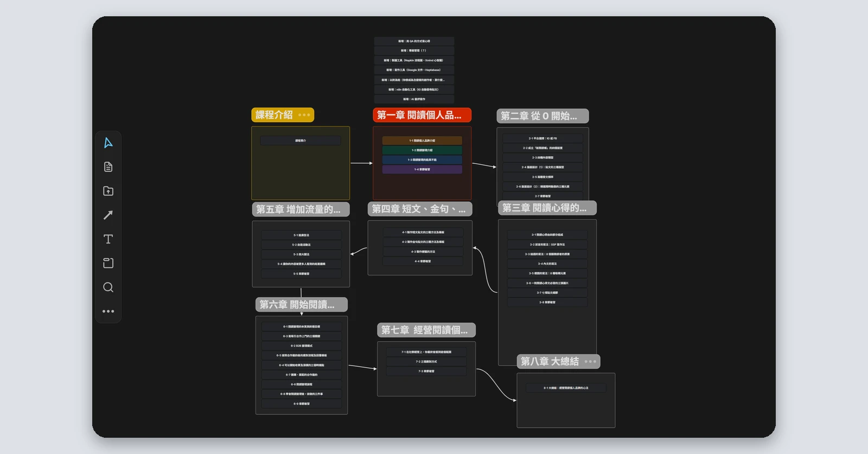Open the top QA card above chapter one
This screenshot has height=454, width=868.
[x=414, y=41]
